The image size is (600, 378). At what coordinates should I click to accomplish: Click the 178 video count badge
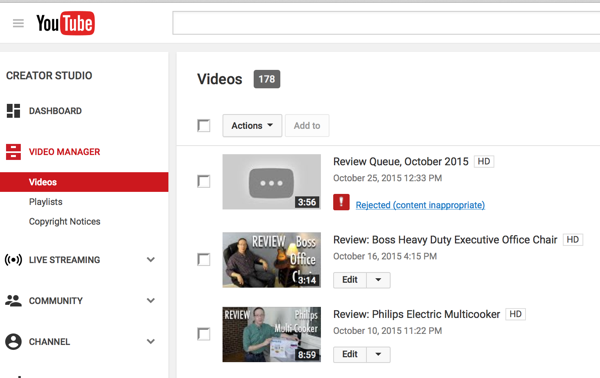click(x=267, y=79)
